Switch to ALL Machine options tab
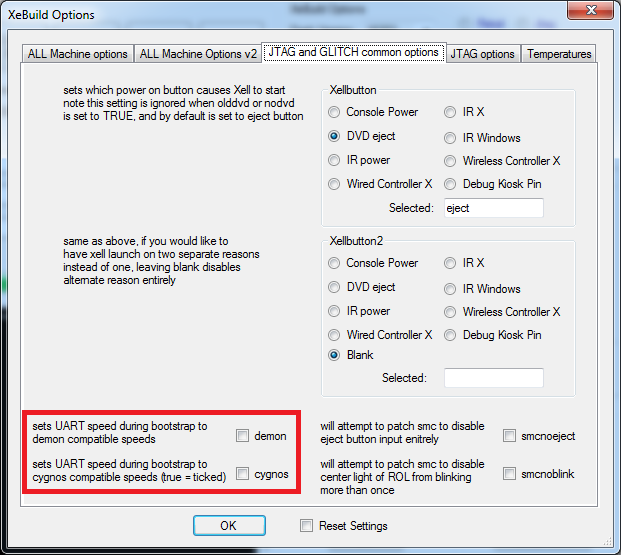621x555 pixels. click(77, 54)
